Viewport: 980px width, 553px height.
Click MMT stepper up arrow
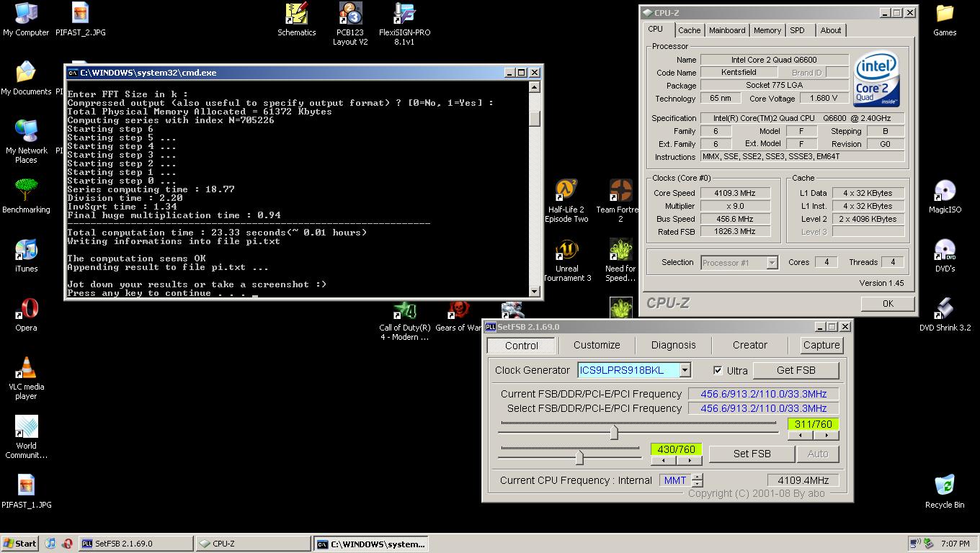697,477
